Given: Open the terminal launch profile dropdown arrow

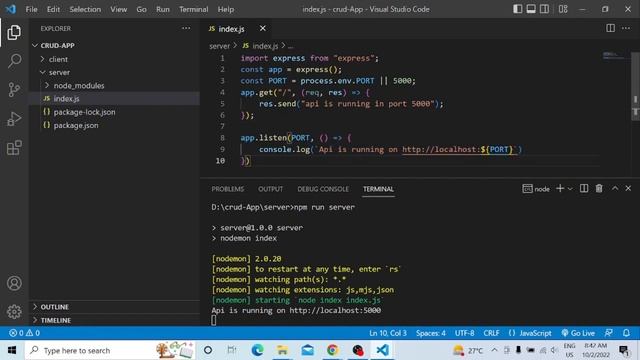Looking at the screenshot, I should 570,189.
